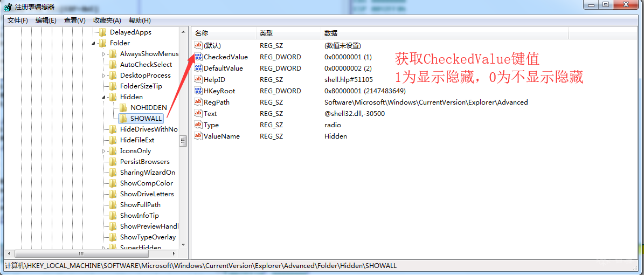Expand the DesktopProcess key
Viewport: 644px width, 275px height.
click(x=103, y=75)
